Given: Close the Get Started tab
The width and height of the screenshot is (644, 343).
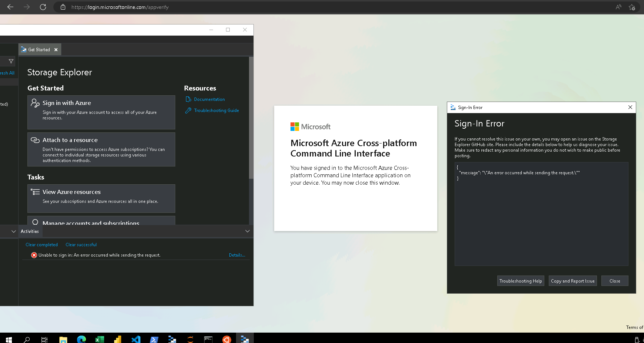Looking at the screenshot, I should pos(56,49).
